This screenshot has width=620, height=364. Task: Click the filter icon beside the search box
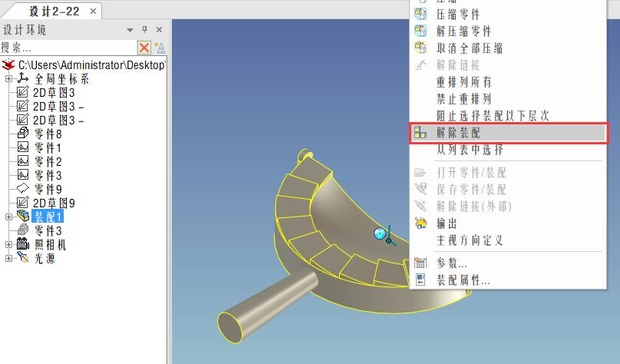160,48
